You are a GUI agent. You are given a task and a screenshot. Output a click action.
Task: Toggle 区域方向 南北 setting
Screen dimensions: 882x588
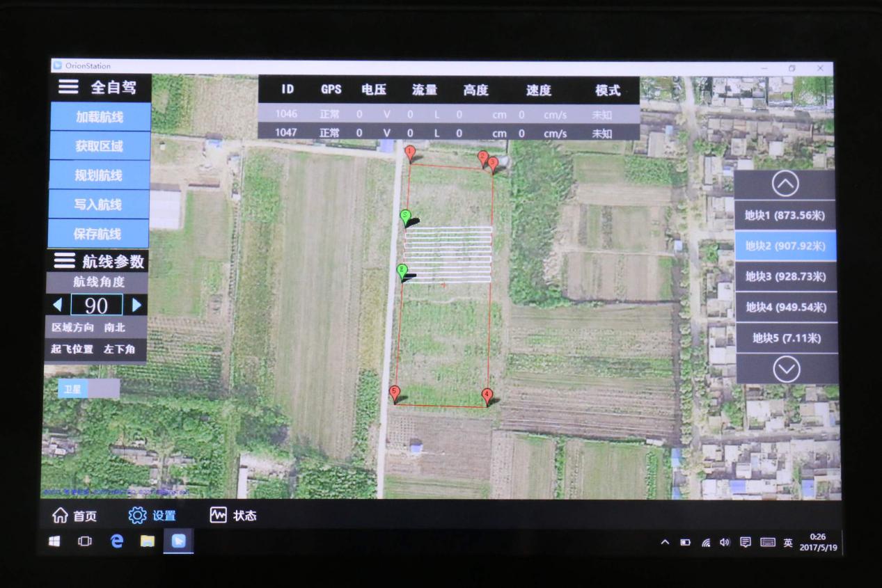96,327
